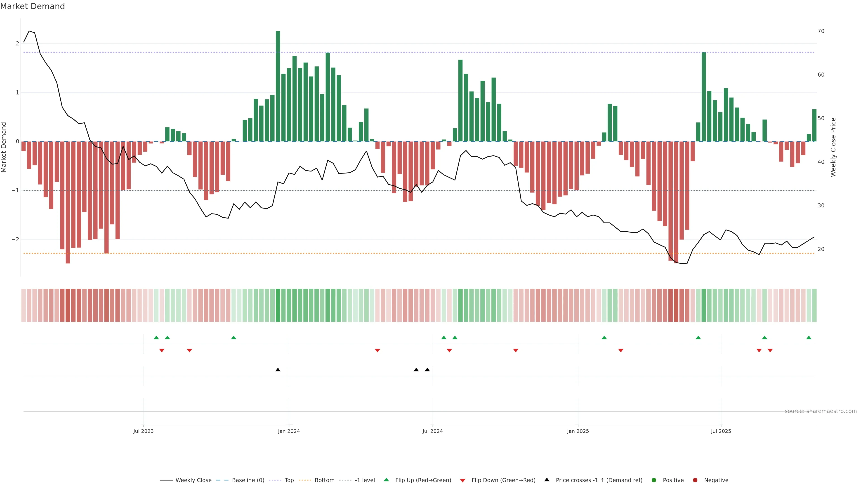This screenshot has height=488, width=868.
Task: Click the leftmost black price-cross triangle
Action: click(278, 370)
